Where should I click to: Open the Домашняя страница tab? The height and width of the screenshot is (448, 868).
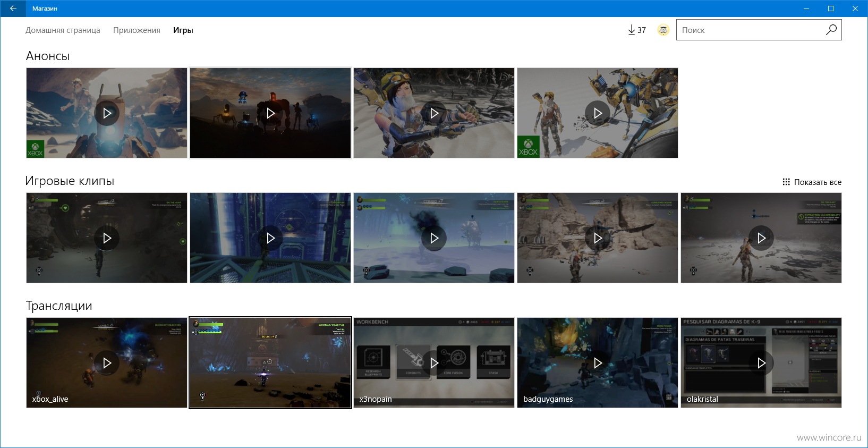[63, 30]
